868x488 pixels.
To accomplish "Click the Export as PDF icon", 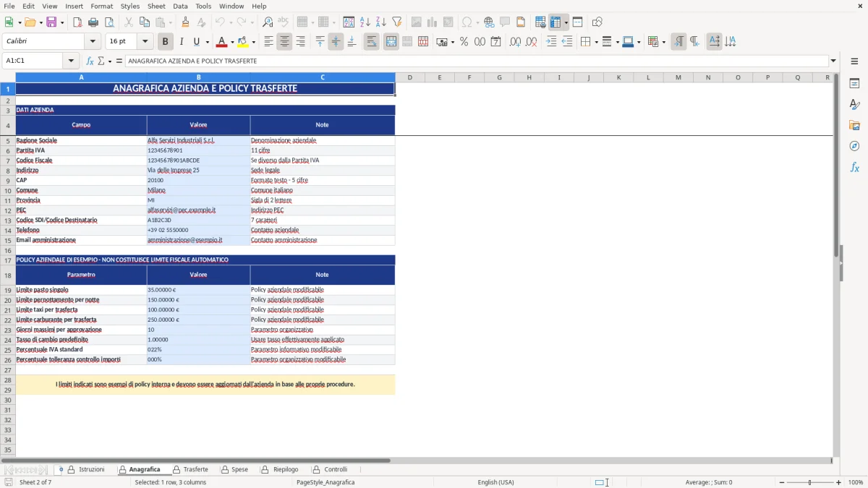I will click(77, 22).
